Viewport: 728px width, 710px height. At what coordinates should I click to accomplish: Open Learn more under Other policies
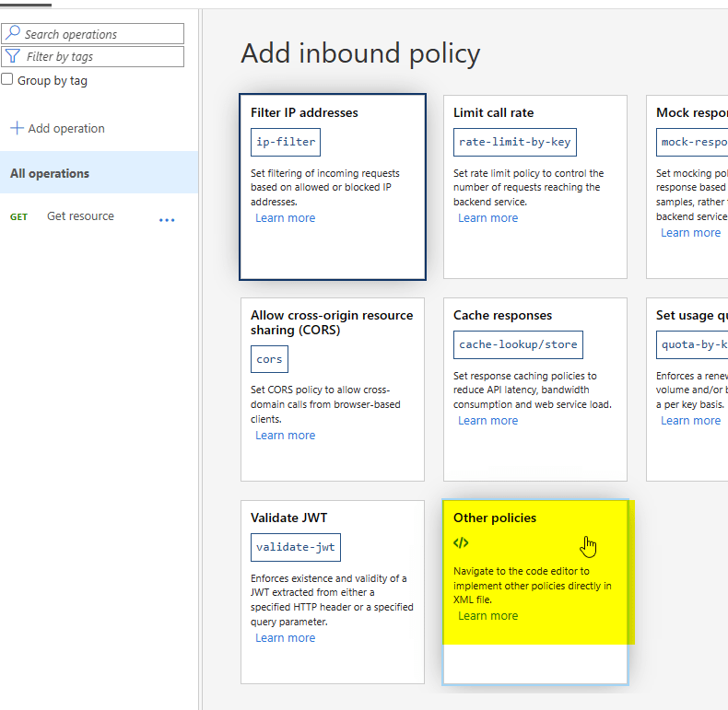click(x=487, y=616)
